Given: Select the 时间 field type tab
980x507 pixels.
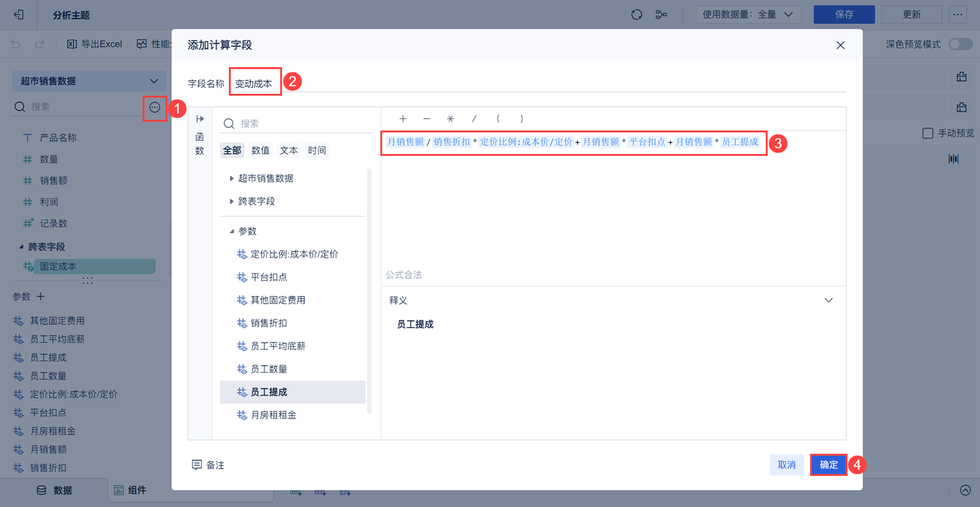Looking at the screenshot, I should point(317,150).
